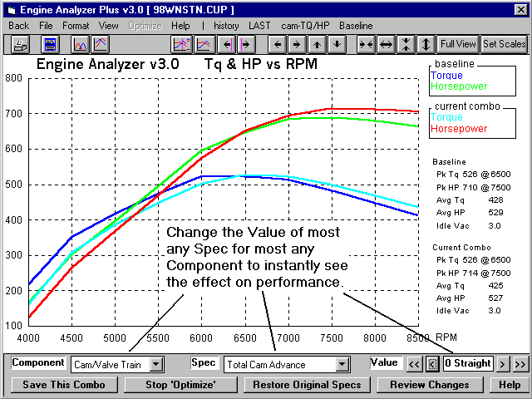Click Full View toolbar button
The height and width of the screenshot is (399, 532).
[458, 44]
